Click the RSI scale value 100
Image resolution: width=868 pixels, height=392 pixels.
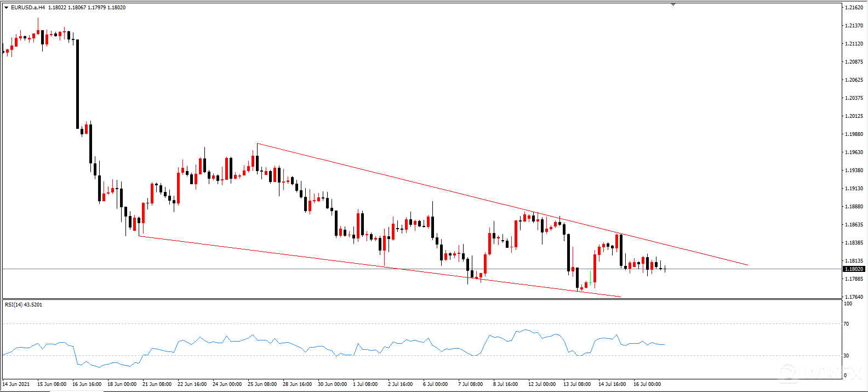click(x=848, y=304)
